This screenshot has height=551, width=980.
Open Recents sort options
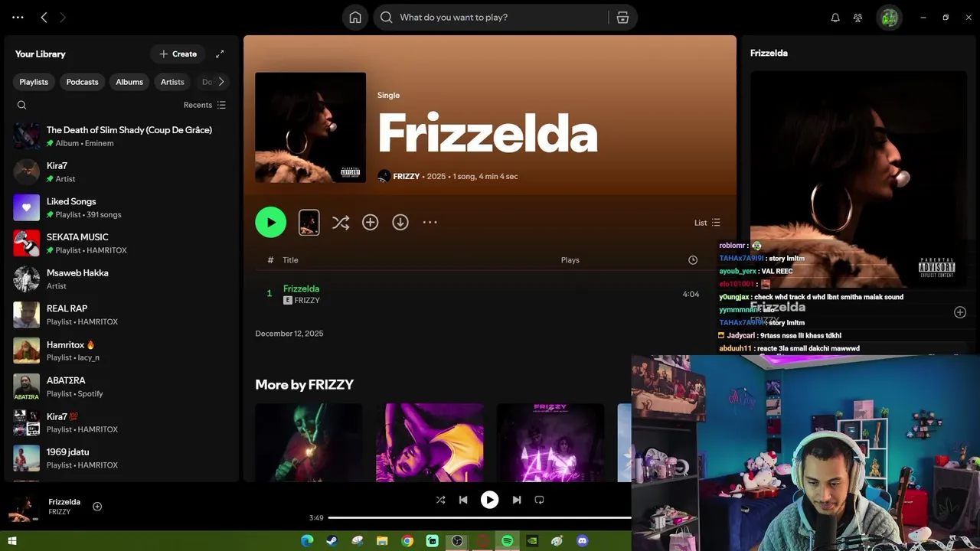click(x=204, y=105)
